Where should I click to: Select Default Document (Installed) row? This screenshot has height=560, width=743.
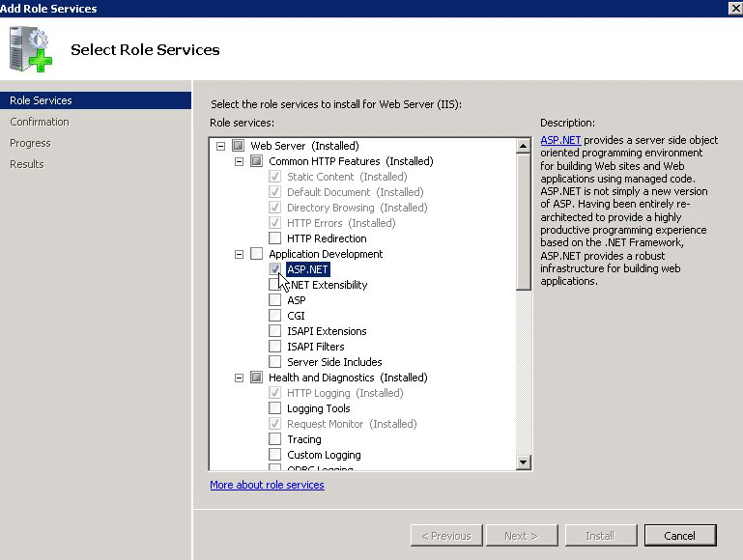(355, 192)
